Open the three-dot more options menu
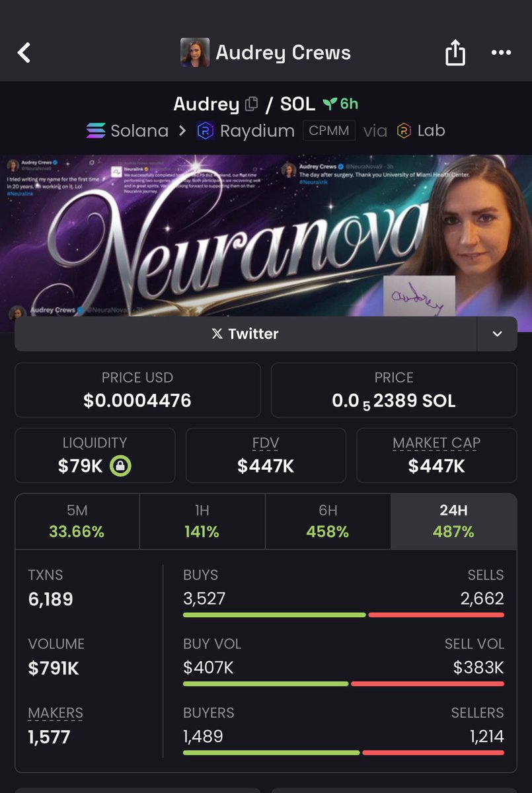Viewport: 532px width, 793px height. pyautogui.click(x=502, y=54)
